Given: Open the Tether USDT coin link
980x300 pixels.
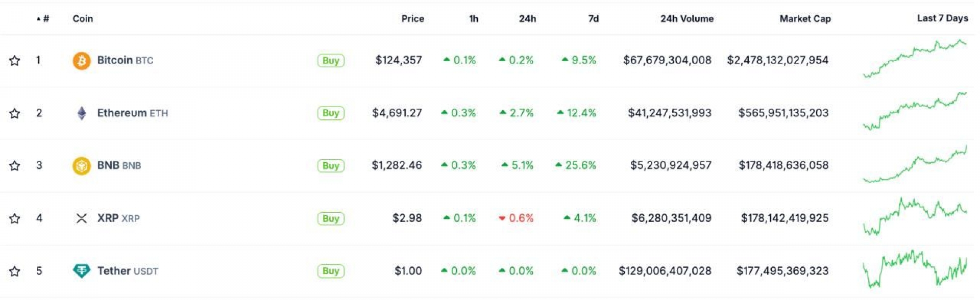Looking at the screenshot, I should point(128,271).
